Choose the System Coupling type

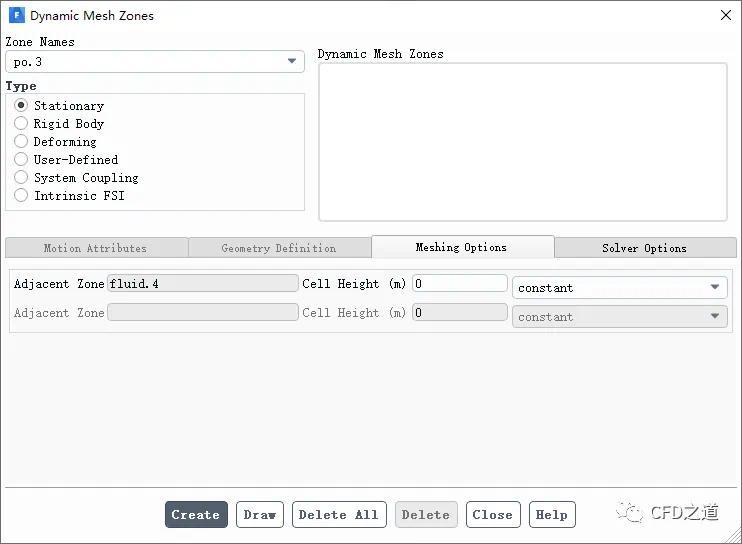(x=21, y=177)
